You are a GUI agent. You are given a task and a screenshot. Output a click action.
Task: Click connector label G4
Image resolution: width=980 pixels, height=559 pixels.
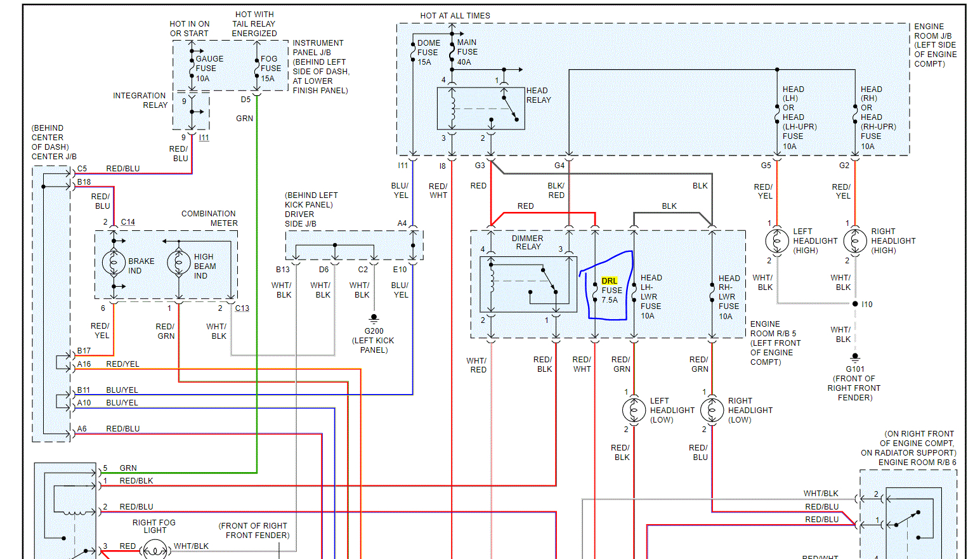coord(559,166)
